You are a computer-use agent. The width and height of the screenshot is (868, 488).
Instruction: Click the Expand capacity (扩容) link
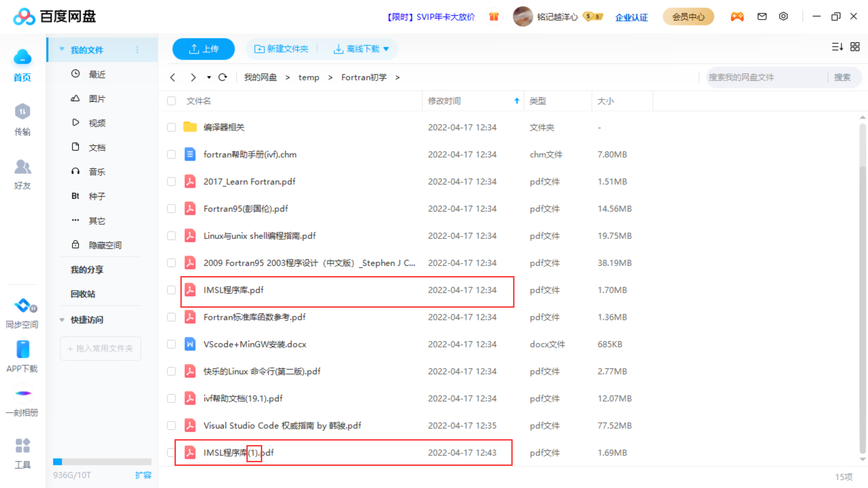pos(143,475)
